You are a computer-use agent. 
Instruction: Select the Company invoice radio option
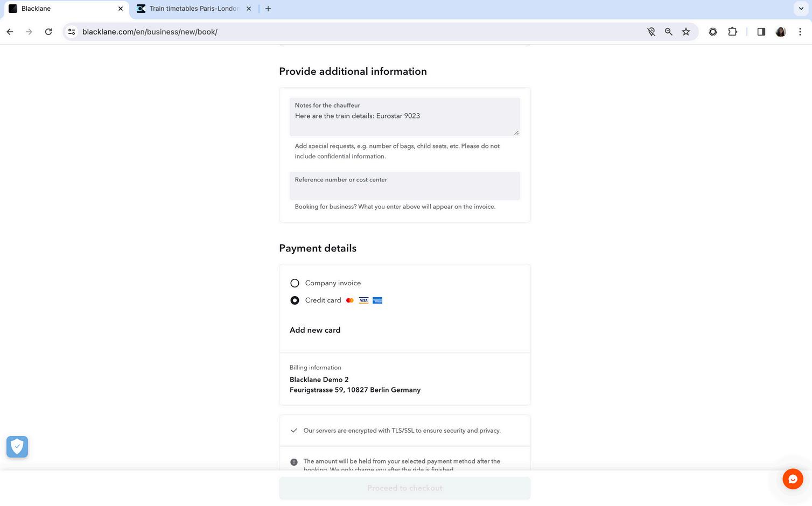(295, 283)
